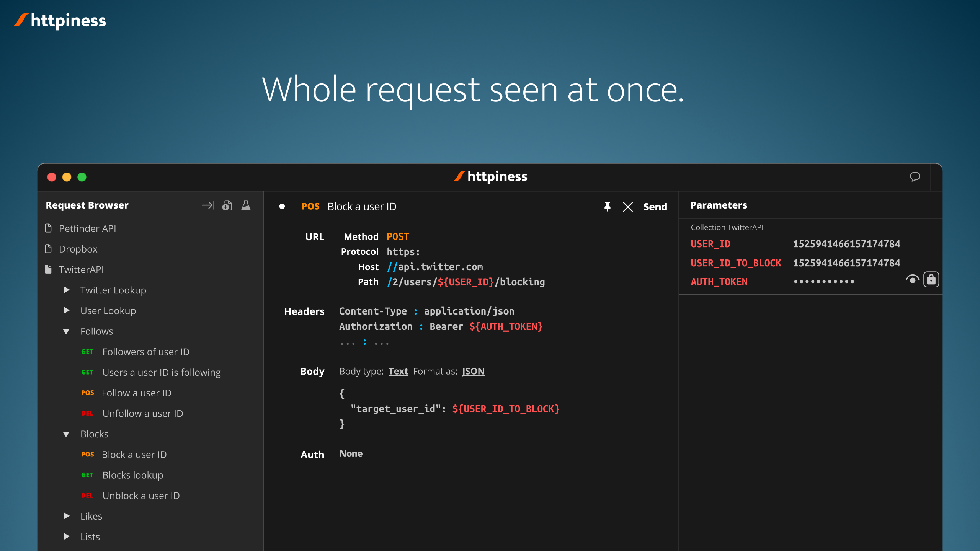Click the httpiness logo in top-left
The image size is (980, 551).
60,21
